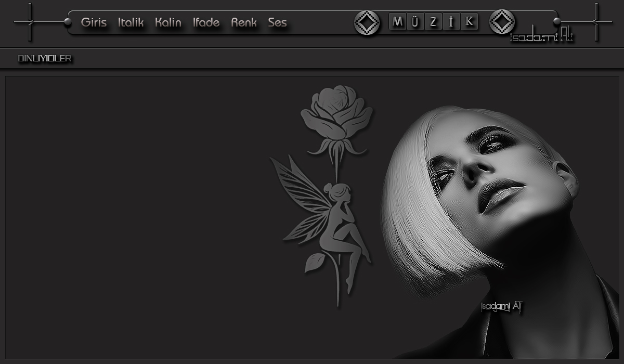Click the K tile in MÜZİK
Image resolution: width=624 pixels, height=364 pixels.
[x=469, y=22]
